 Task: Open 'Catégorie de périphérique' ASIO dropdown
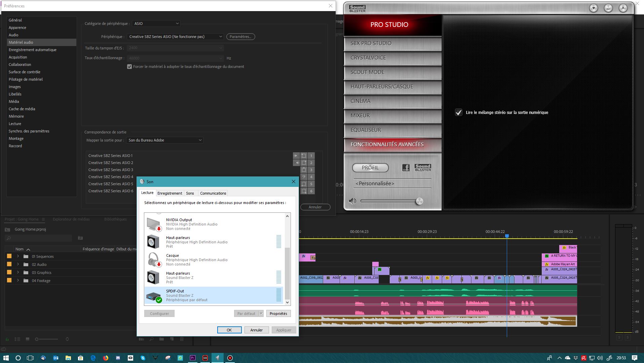tap(156, 24)
